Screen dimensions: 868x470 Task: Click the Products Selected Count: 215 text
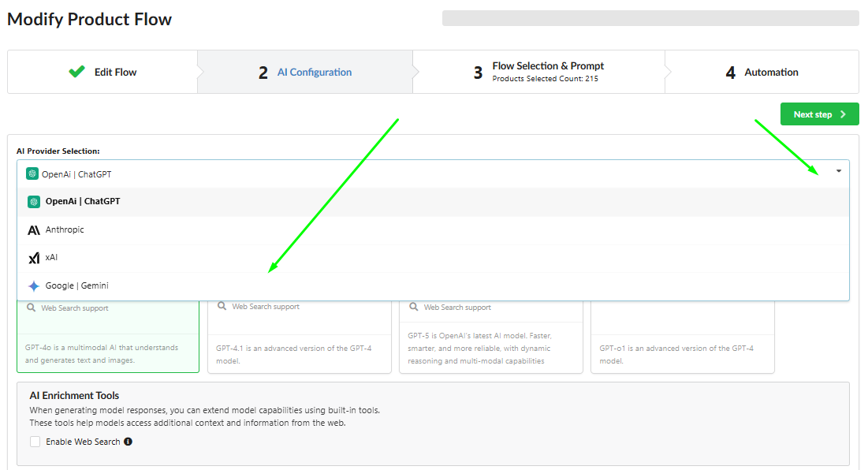[x=546, y=79]
